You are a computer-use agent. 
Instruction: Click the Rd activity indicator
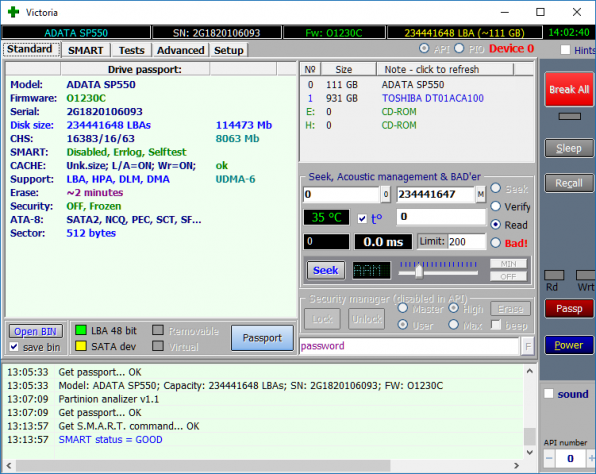coord(554,275)
